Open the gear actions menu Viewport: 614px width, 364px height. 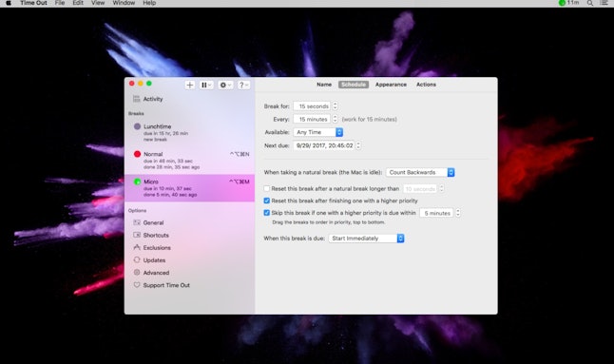[225, 85]
